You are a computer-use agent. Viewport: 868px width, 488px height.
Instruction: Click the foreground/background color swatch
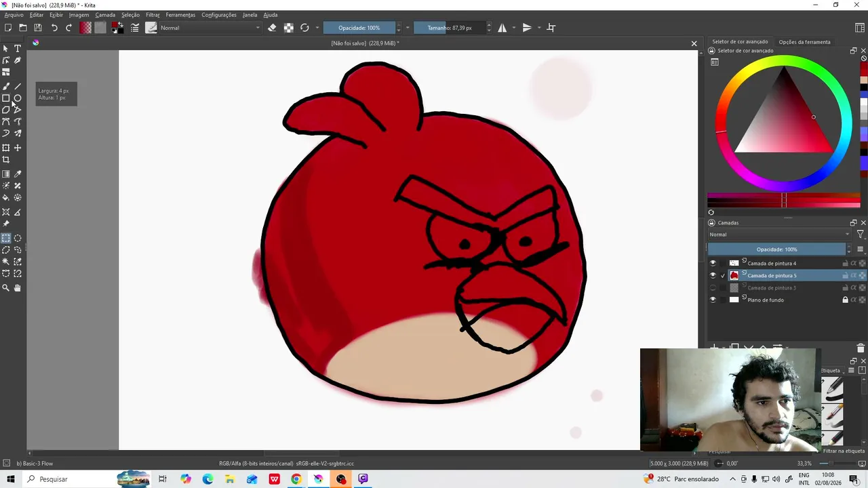[117, 28]
